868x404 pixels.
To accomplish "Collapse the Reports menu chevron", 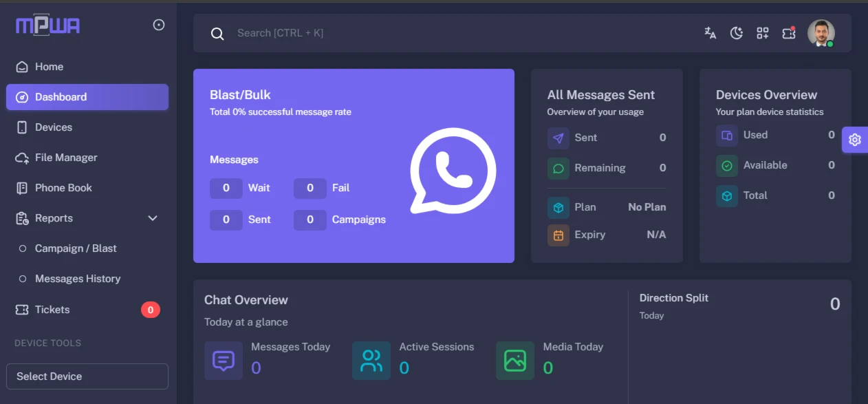I will point(153,218).
